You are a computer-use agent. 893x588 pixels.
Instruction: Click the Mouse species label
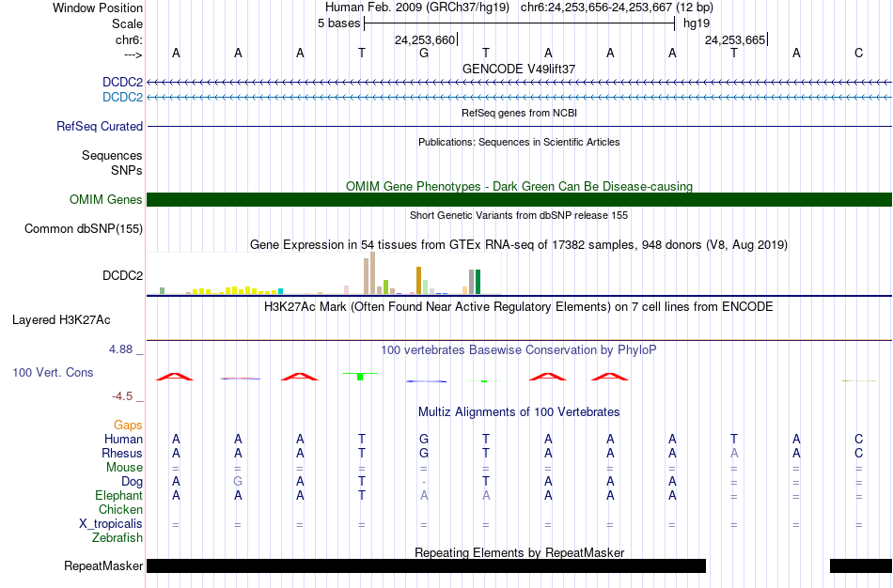(x=124, y=468)
